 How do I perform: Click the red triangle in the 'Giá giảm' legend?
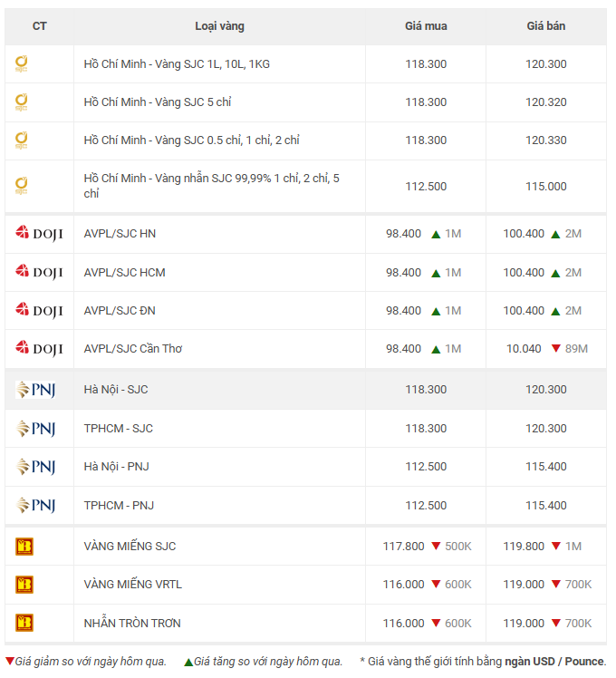pyautogui.click(x=9, y=661)
